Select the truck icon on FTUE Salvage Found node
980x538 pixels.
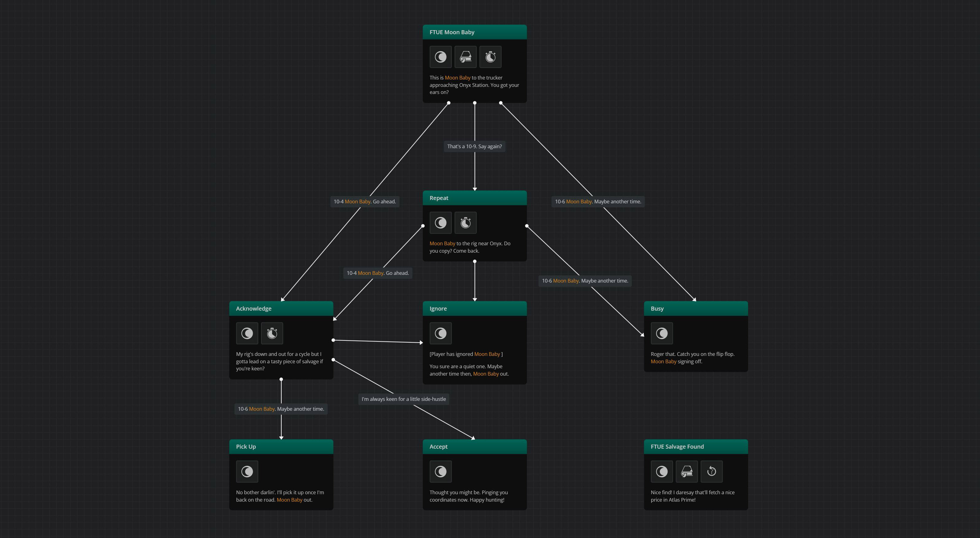[x=686, y=471]
